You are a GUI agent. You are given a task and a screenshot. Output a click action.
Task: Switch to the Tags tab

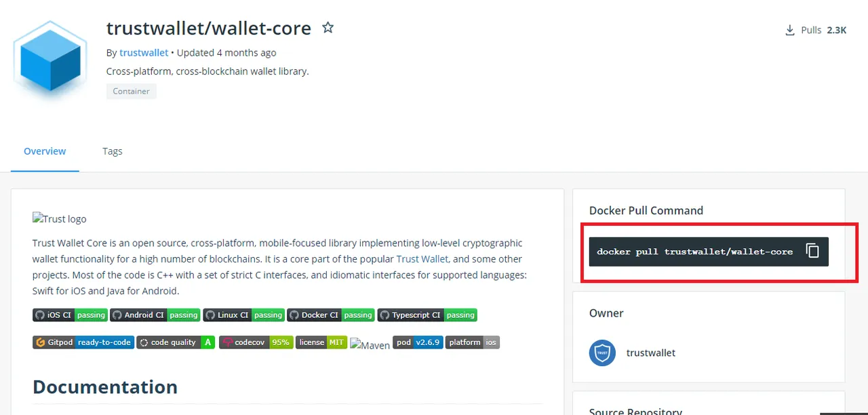(x=113, y=151)
